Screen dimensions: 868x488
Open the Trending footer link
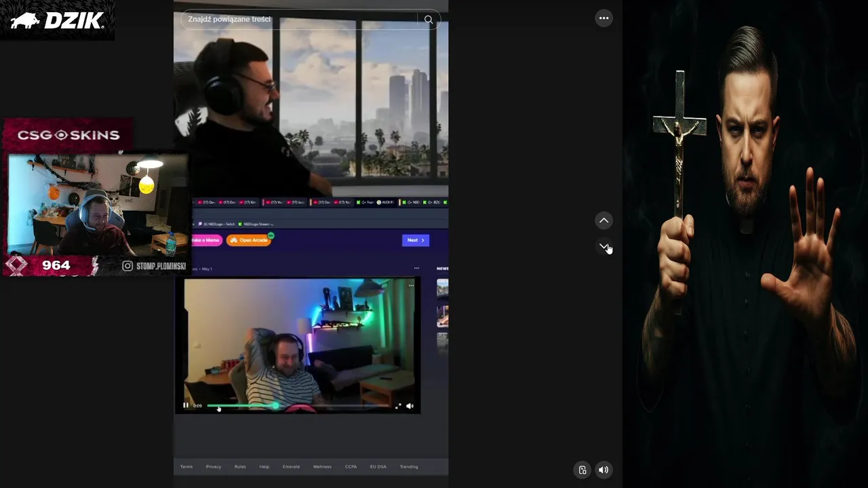point(409,466)
